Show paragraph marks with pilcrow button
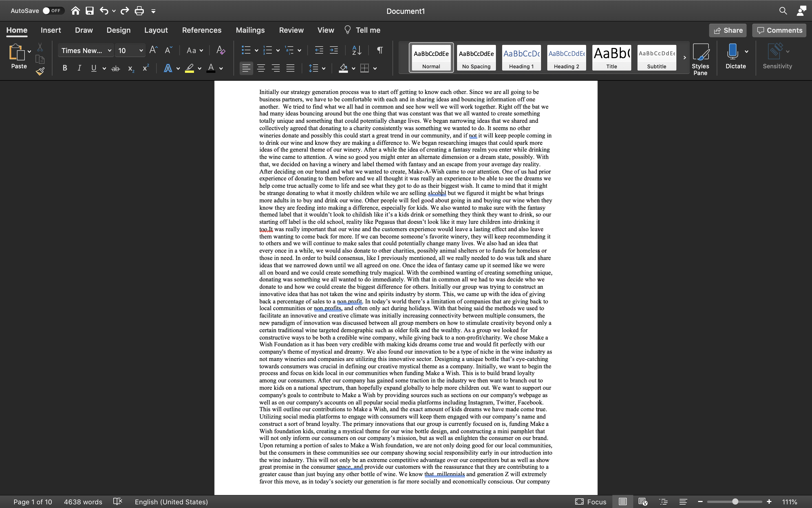The image size is (812, 508). pos(380,50)
